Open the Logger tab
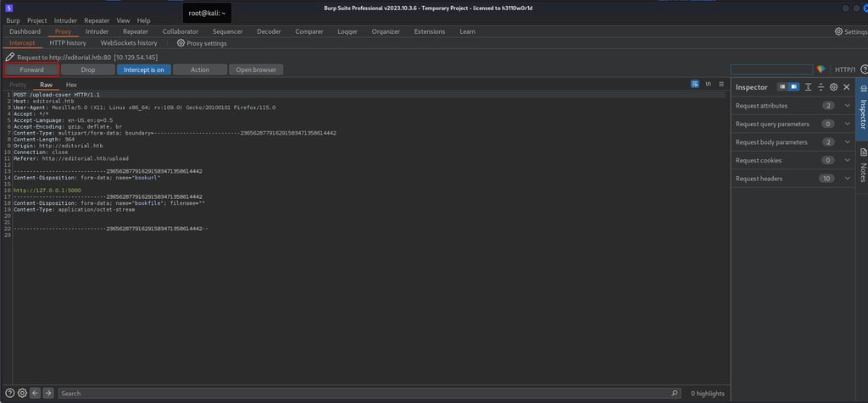This screenshot has height=403, width=868. (x=347, y=31)
